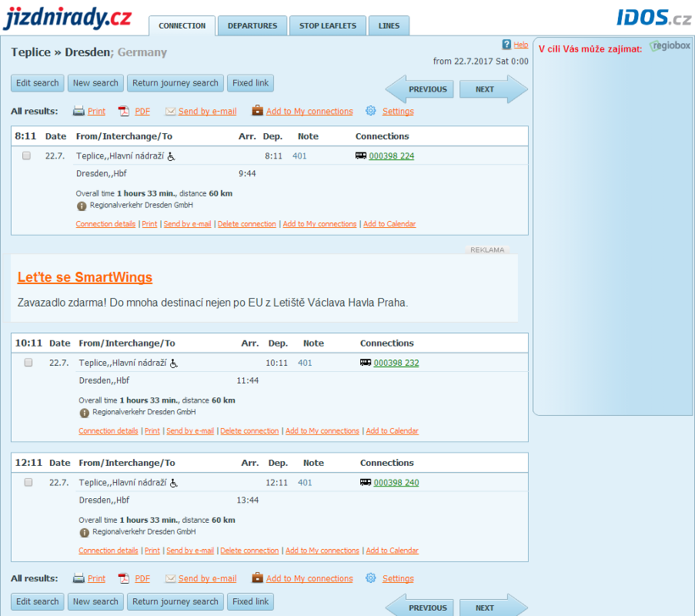Click the Help question mark icon
The image size is (695, 616).
[x=507, y=45]
